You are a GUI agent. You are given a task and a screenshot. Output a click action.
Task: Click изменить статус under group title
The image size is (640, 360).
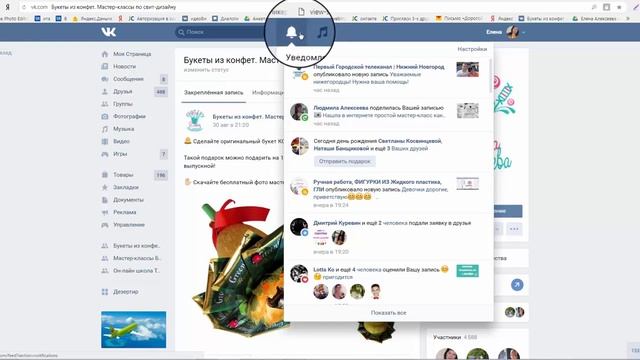tap(206, 70)
